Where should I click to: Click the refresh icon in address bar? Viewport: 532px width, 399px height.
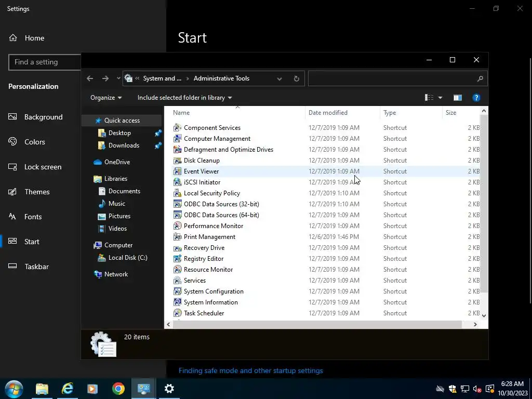point(296,79)
